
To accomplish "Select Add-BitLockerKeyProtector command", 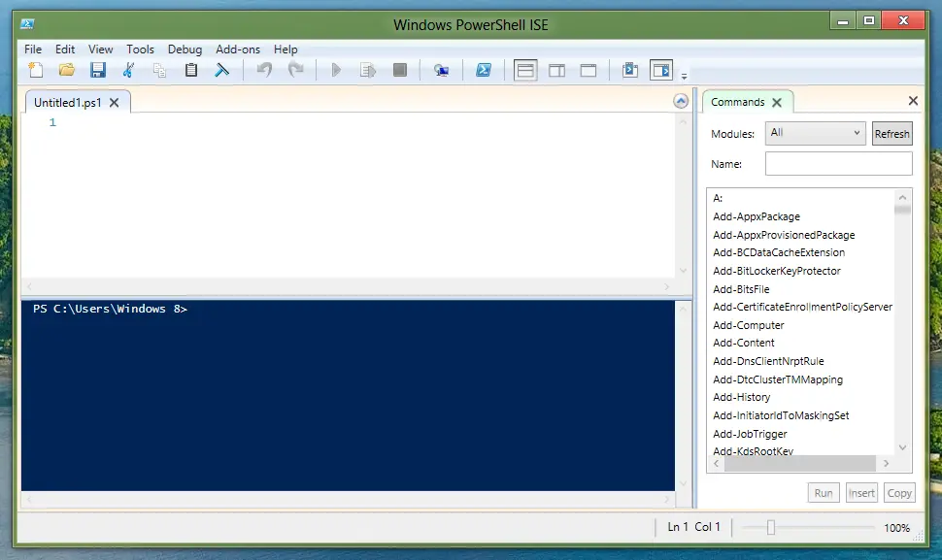I will [x=777, y=271].
